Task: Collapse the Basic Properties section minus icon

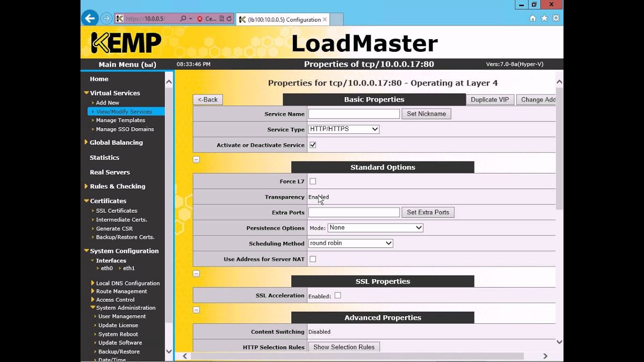Action: pyautogui.click(x=196, y=159)
